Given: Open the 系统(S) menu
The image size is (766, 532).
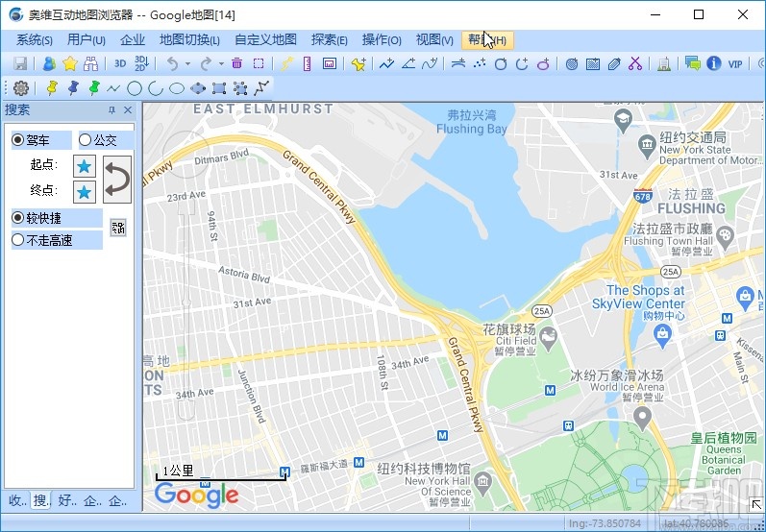Looking at the screenshot, I should tap(35, 40).
